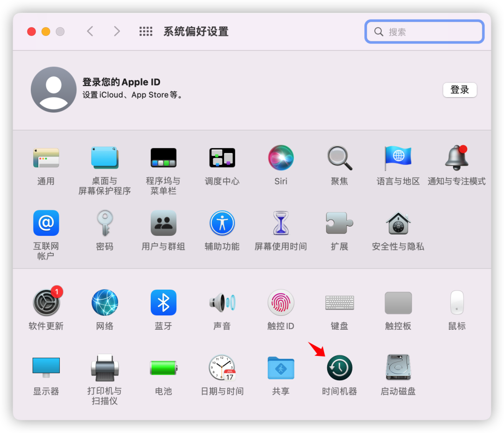Image resolution: width=504 pixels, height=433 pixels.
Task: Show all preferences grid button
Action: pos(146,31)
